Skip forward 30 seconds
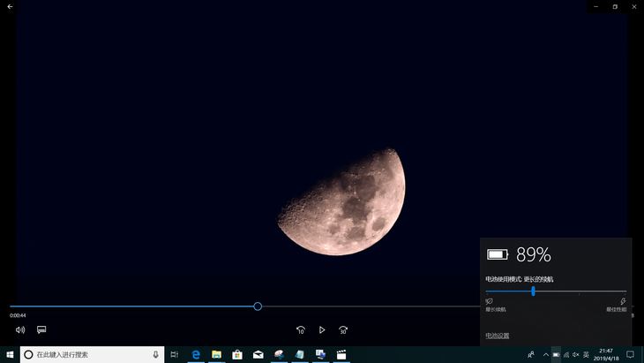The height and width of the screenshot is (363, 644). (x=343, y=329)
